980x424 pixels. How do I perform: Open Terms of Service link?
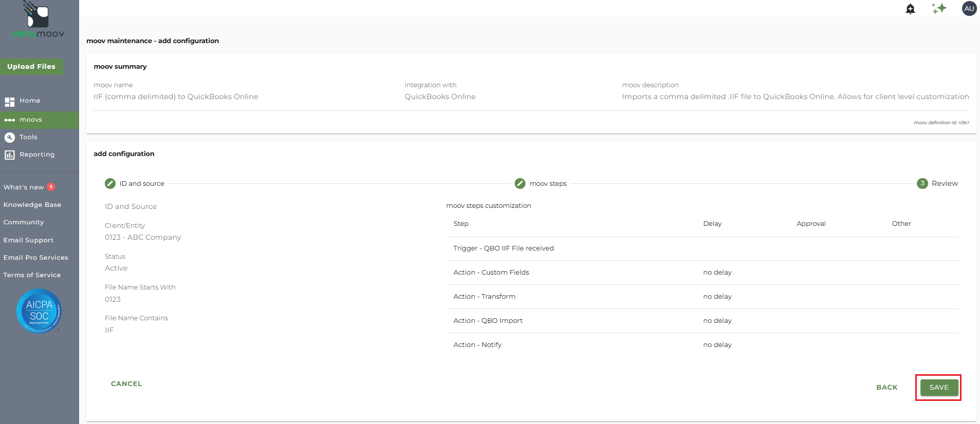coord(32,275)
